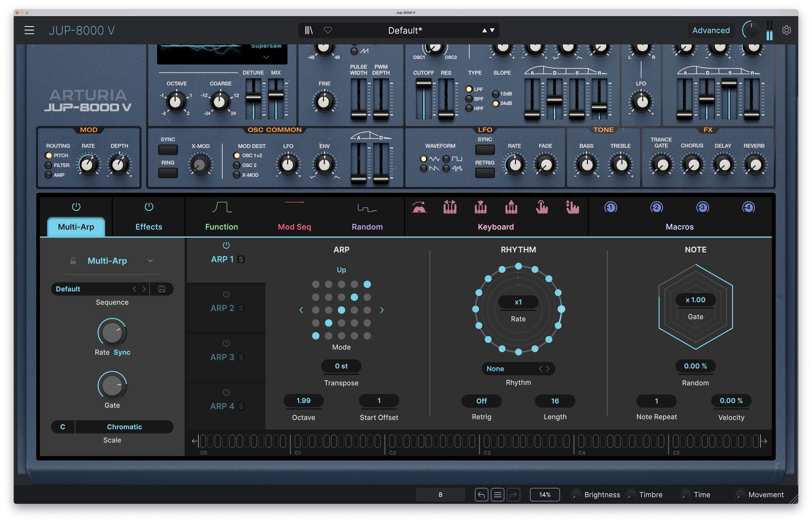Open the hamburger menu in the bottom toolbar
This screenshot has height=522, width=812.
click(497, 495)
